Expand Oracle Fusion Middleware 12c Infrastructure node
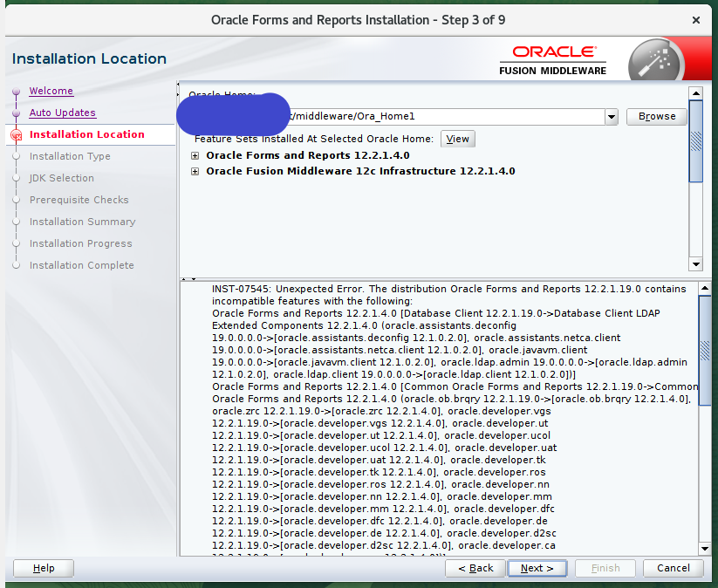 pyautogui.click(x=195, y=172)
